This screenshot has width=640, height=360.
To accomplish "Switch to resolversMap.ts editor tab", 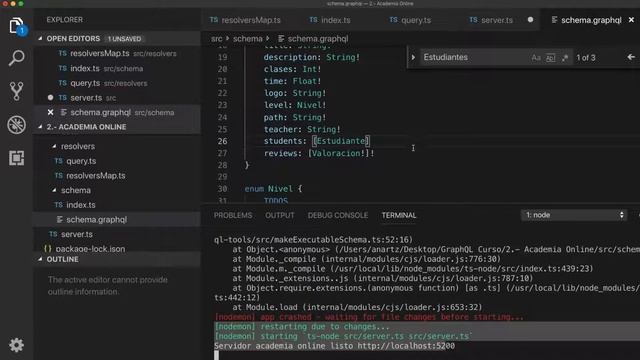I will [245, 20].
